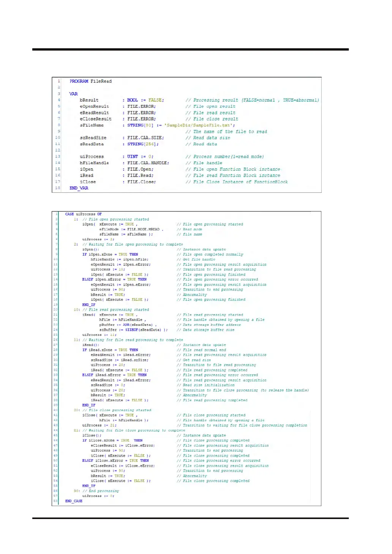Click the hFileHandle := iOpen.hFile assignment
392x554 pixels.
119,259
